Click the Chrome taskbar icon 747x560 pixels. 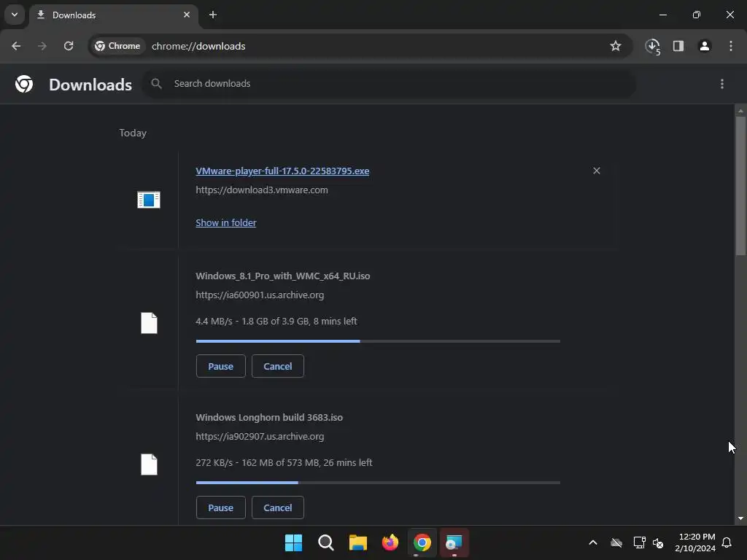(x=422, y=542)
